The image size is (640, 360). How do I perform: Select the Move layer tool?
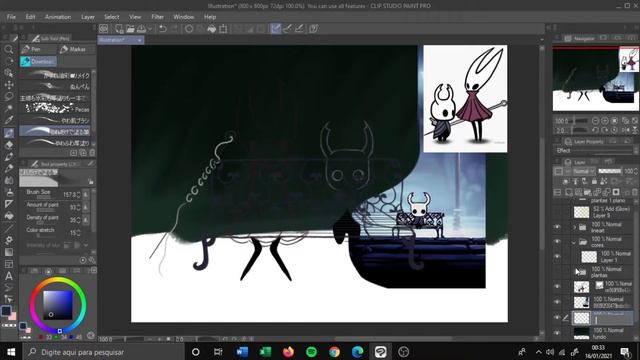(x=9, y=85)
